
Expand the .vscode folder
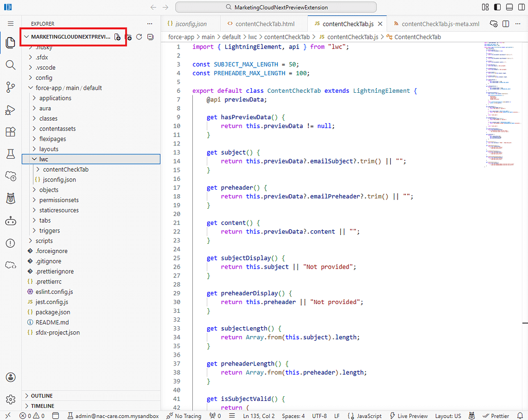point(45,68)
